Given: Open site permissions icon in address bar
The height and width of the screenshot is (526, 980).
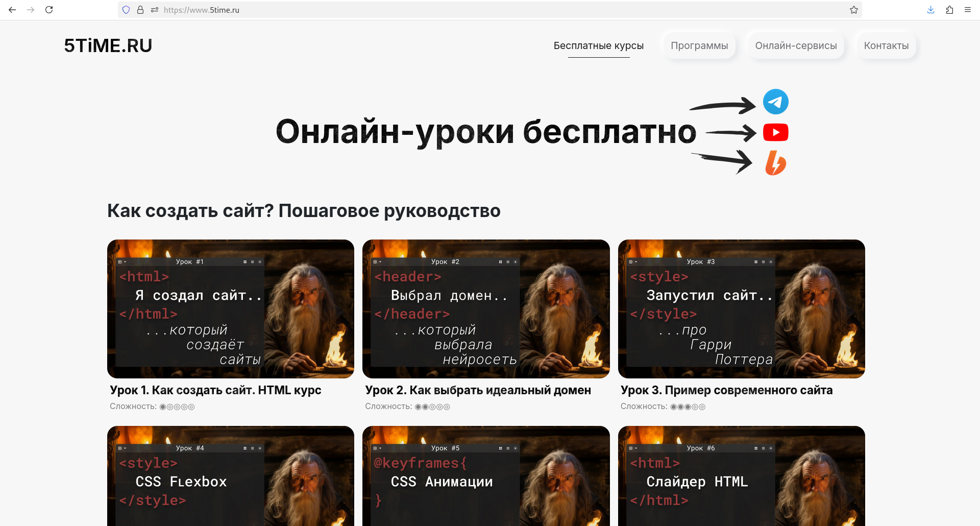Looking at the screenshot, I should click(154, 10).
